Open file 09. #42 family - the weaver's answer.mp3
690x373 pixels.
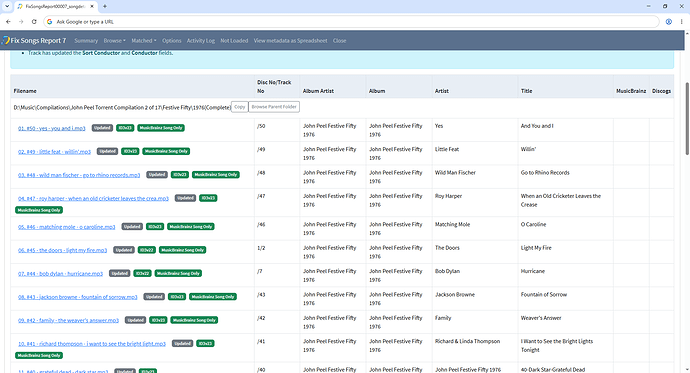(x=68, y=320)
